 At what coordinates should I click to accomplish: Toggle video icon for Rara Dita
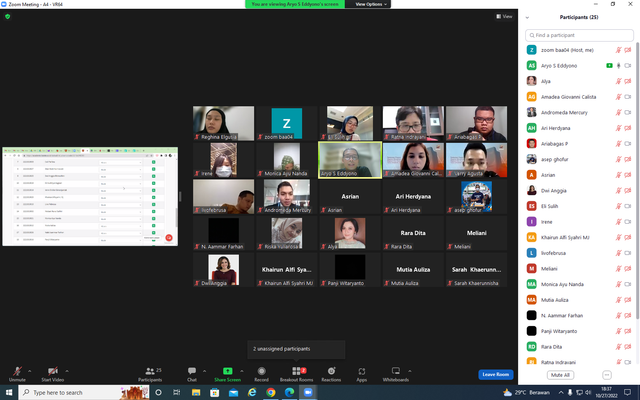click(628, 347)
